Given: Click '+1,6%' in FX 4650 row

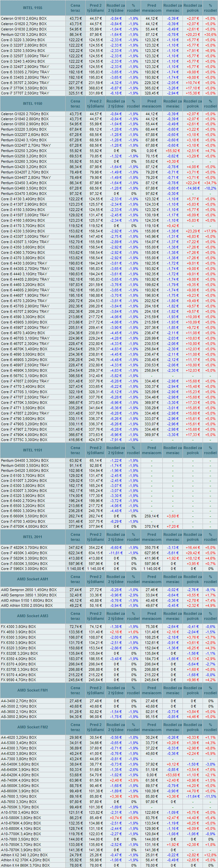Looking at the screenshot, I should [133, 632].
